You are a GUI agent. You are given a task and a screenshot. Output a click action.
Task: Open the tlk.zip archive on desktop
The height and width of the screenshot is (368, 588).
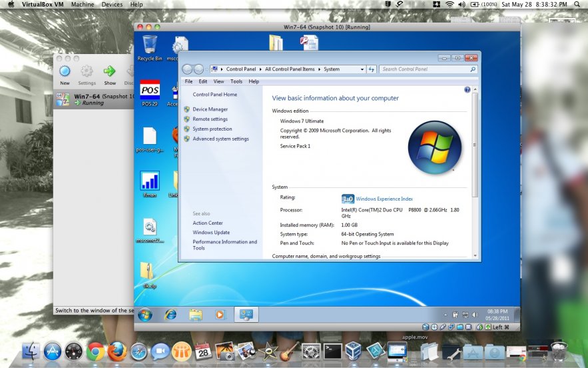pyautogui.click(x=147, y=275)
